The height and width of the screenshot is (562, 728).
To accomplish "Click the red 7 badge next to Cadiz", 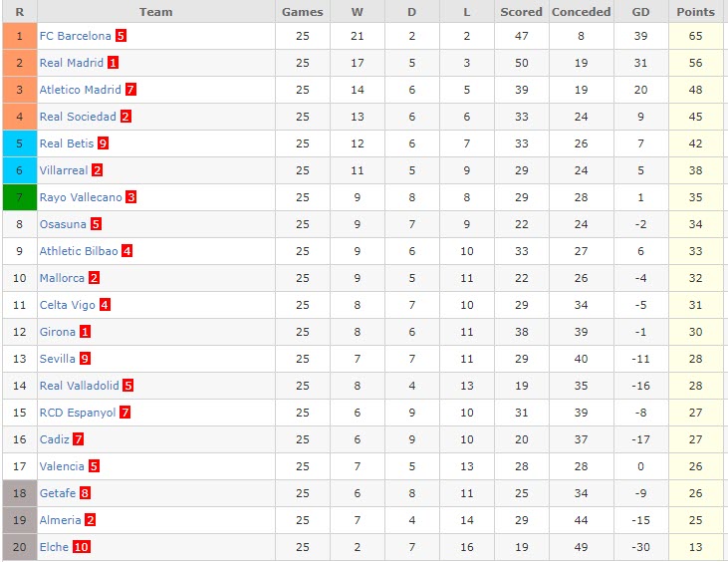I will 78,439.
